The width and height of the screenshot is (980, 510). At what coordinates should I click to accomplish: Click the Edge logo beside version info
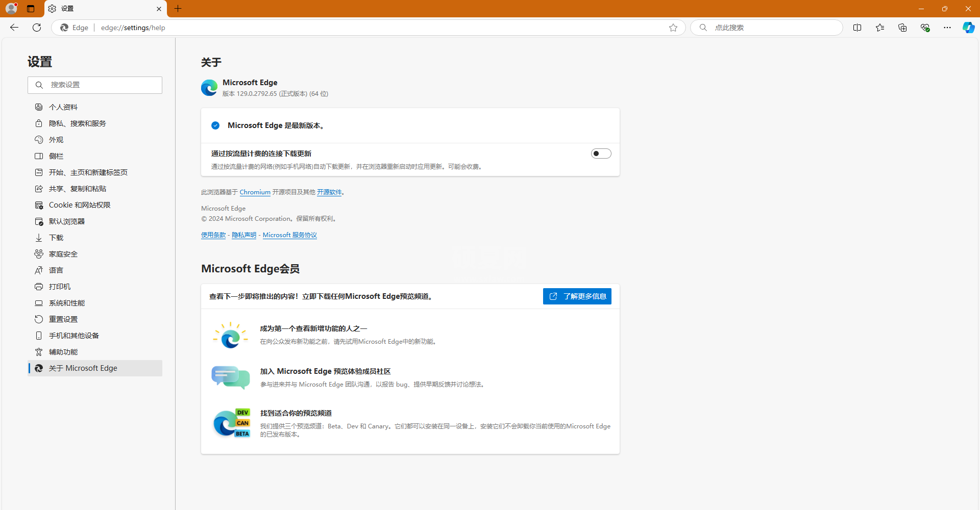[209, 88]
